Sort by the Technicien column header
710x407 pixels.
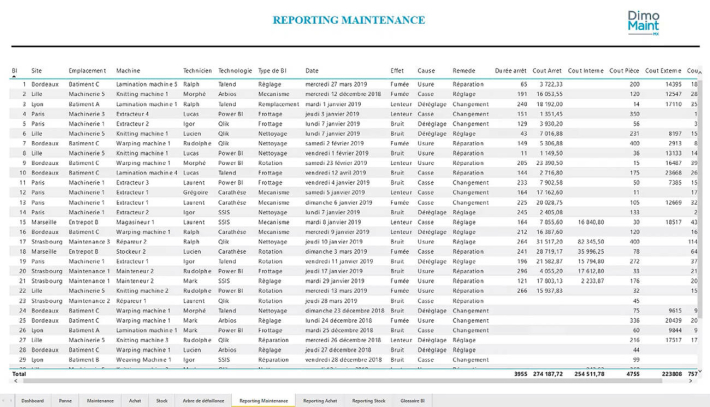(197, 71)
